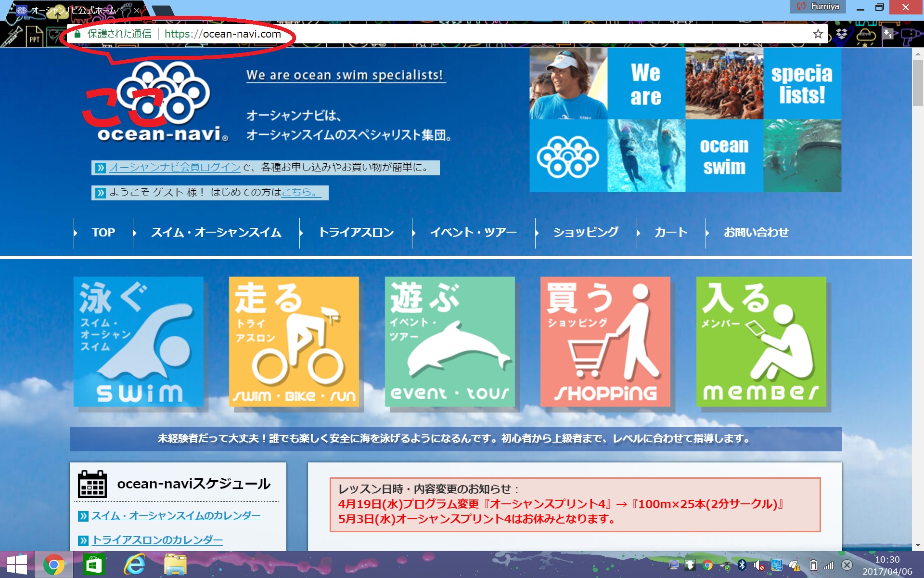Open the Bluetooth tray icon
The image size is (924, 578).
click(x=742, y=565)
